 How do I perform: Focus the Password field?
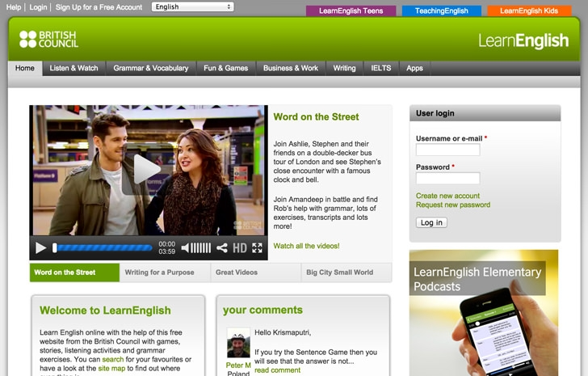(447, 178)
